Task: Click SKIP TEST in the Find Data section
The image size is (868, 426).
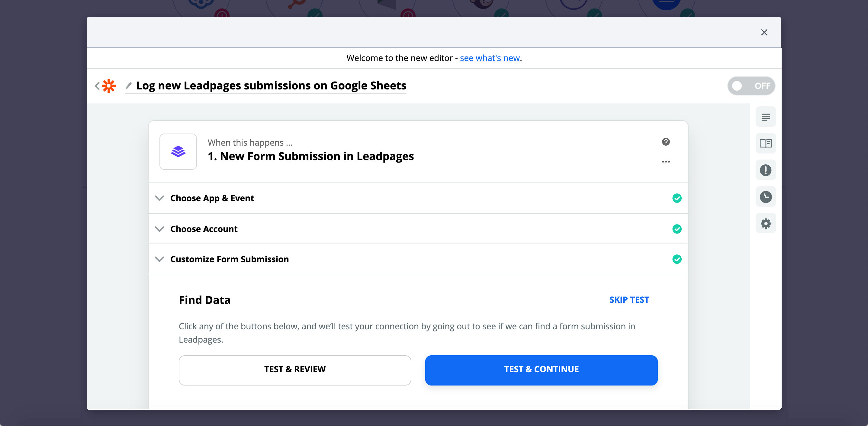Action: 629,299
